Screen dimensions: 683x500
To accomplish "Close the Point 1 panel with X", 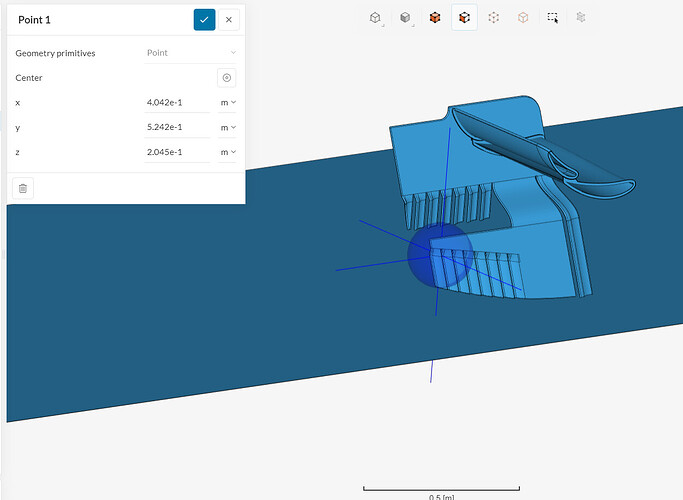I will [230, 20].
